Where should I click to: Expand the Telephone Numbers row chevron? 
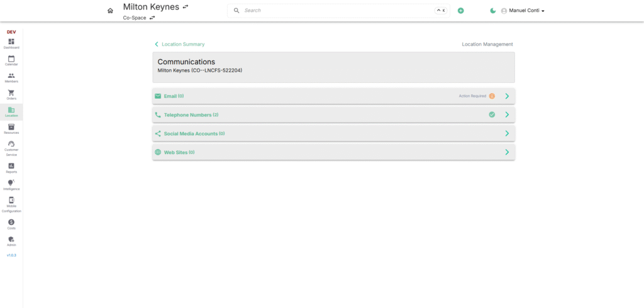point(507,115)
